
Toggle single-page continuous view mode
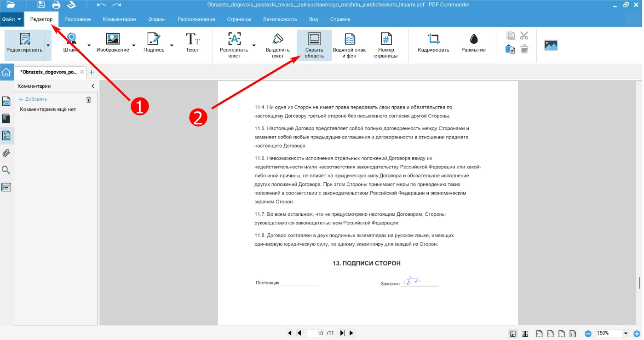(513, 334)
